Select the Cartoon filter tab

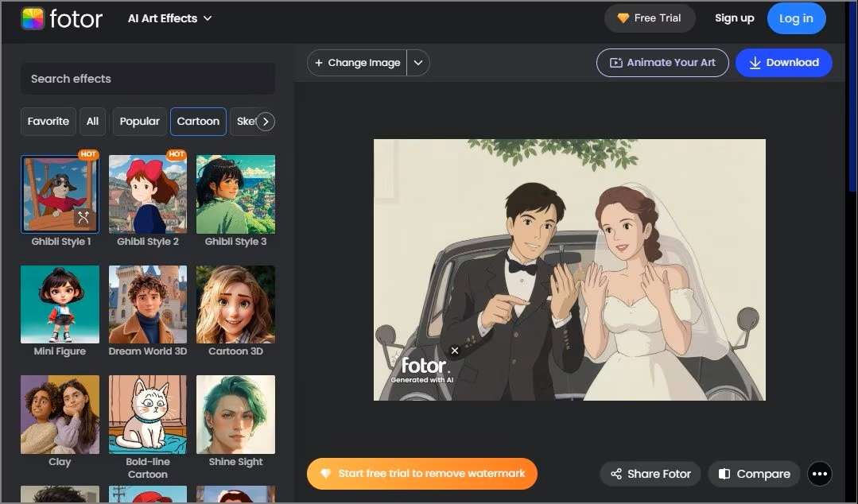click(198, 122)
